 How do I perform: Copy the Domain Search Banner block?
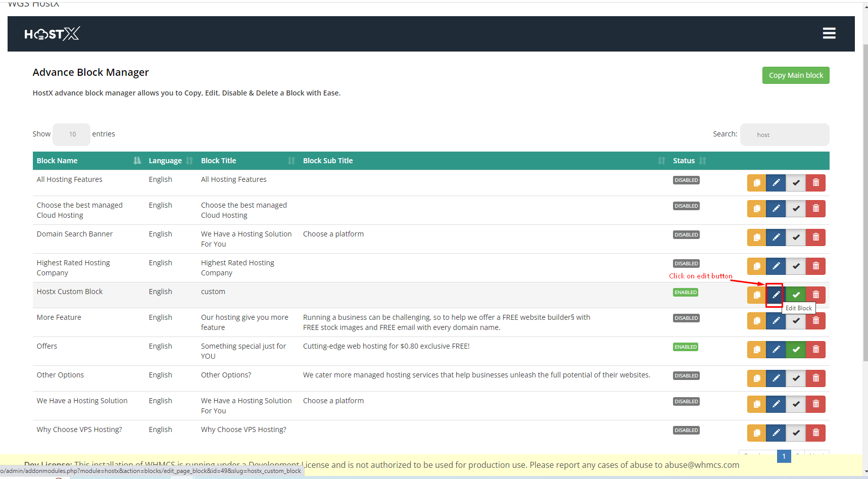[x=756, y=237]
